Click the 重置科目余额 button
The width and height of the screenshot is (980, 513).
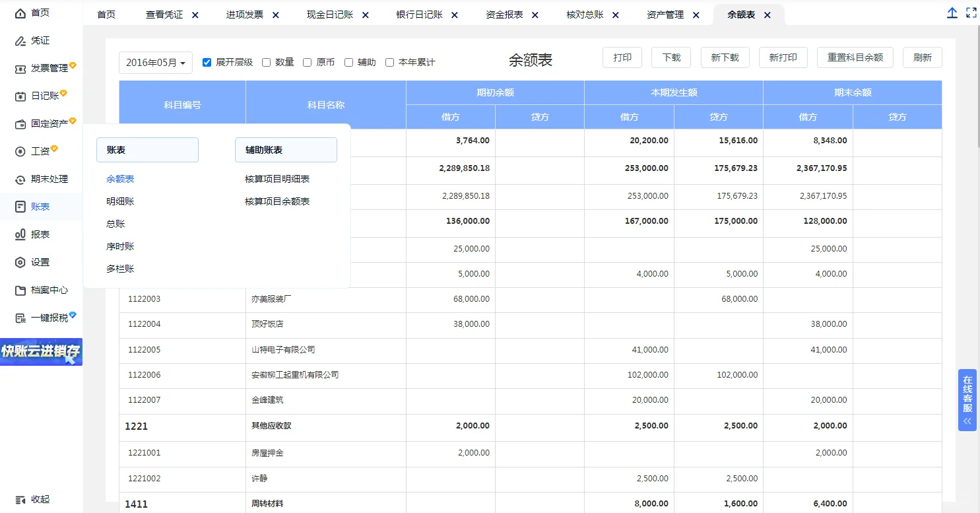coord(855,57)
